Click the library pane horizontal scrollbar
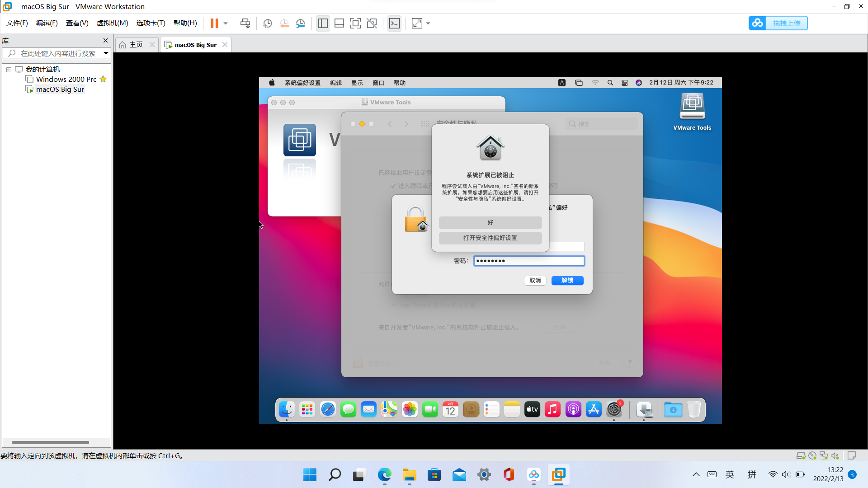 click(x=51, y=442)
